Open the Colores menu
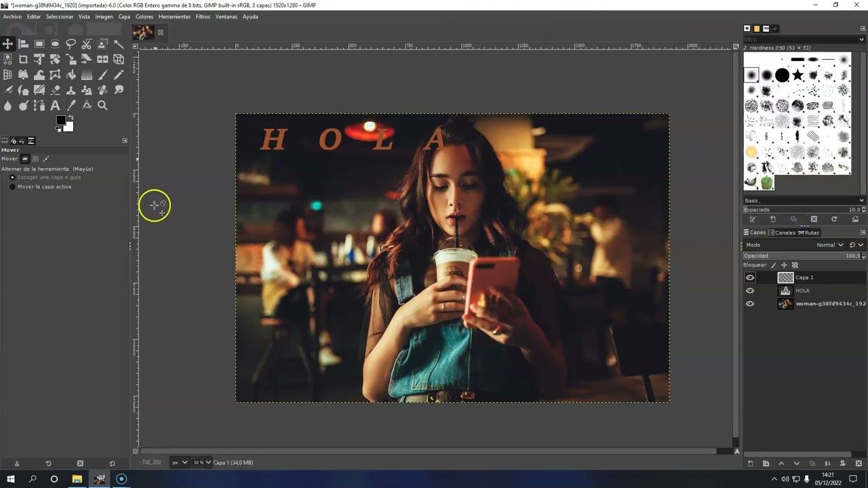Viewport: 868px width, 488px height. coord(144,16)
